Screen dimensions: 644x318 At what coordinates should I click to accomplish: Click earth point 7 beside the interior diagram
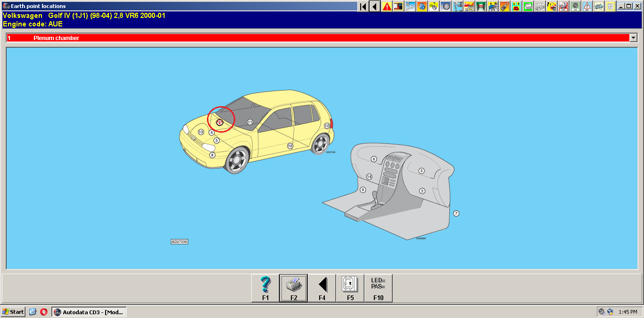pos(456,214)
